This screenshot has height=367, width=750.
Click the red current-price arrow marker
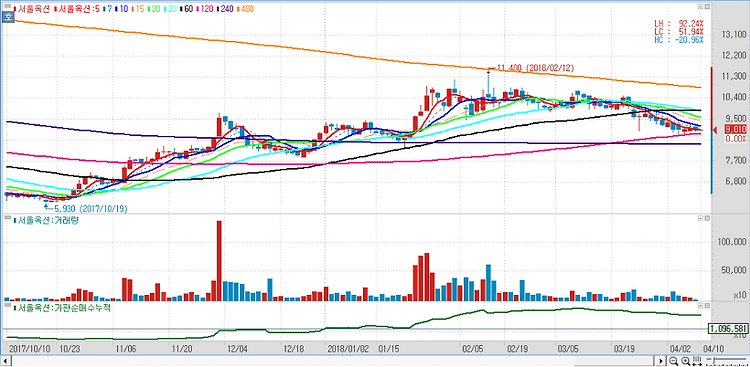[716, 130]
